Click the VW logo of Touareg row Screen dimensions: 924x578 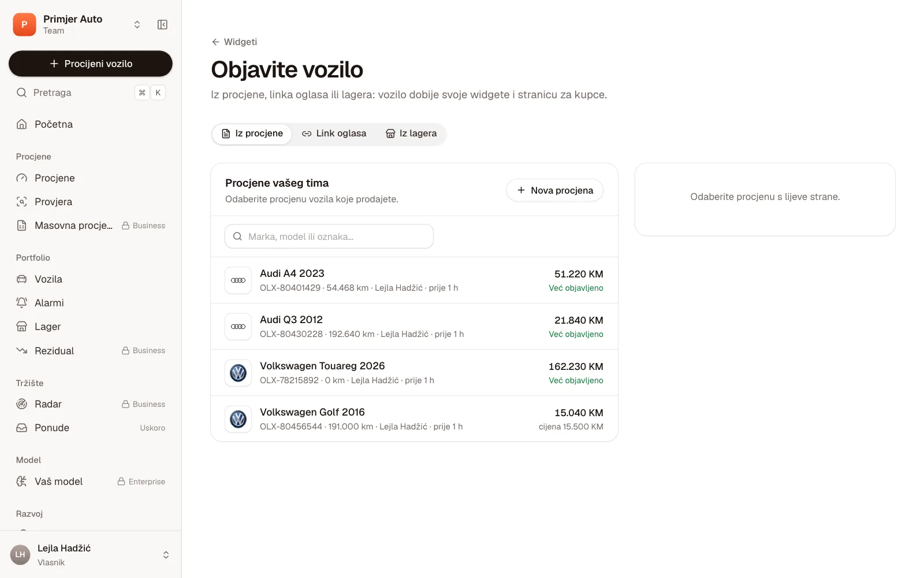tap(238, 373)
